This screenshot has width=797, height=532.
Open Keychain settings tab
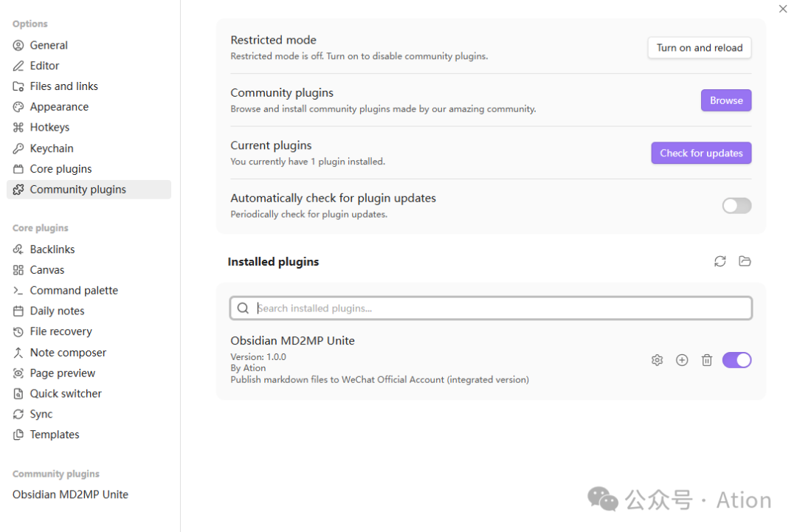click(52, 148)
